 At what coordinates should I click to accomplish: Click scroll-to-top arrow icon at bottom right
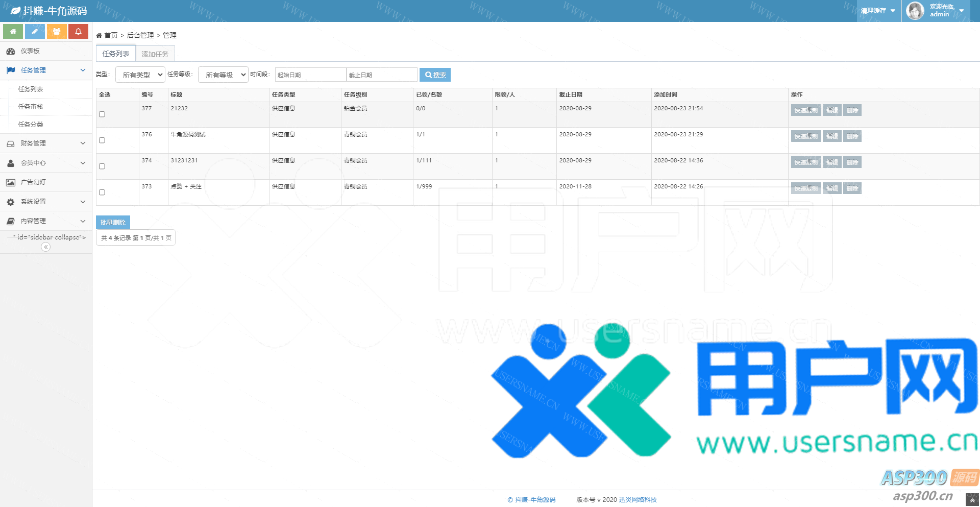tap(972, 500)
